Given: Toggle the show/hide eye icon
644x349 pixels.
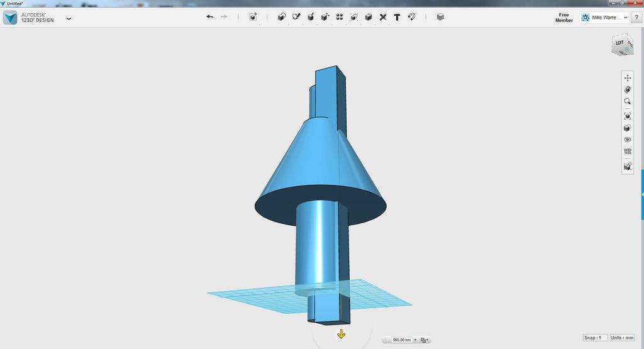Looking at the screenshot, I should [x=628, y=140].
